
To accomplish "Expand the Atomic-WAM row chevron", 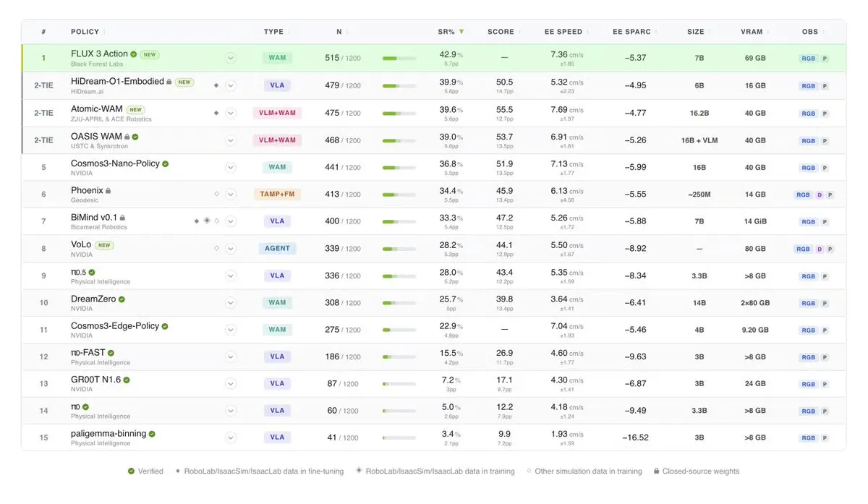I will (x=231, y=113).
